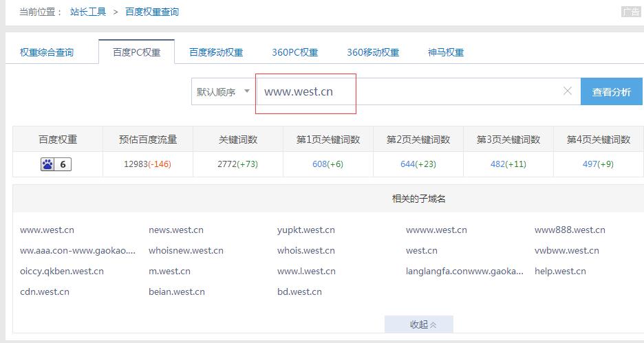The height and width of the screenshot is (343, 644).
Task: Open the 644 second-page keyword count
Action: pos(409,164)
